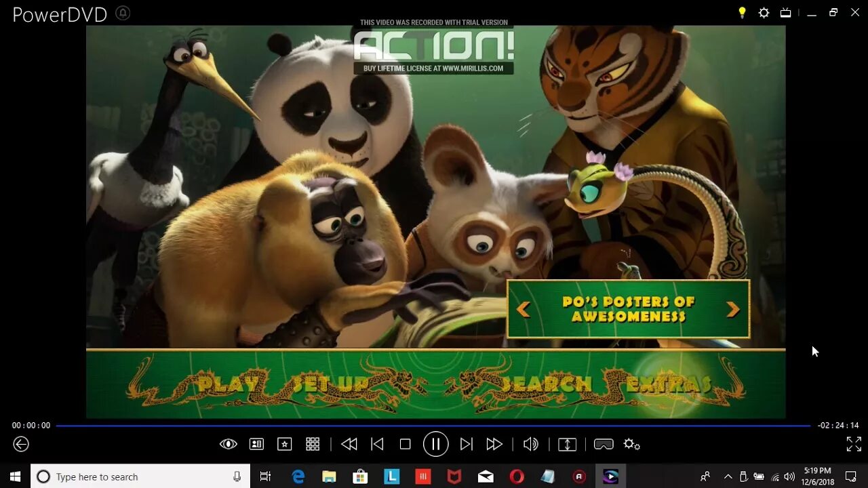
Task: Switch to TV mode icon
Action: point(785,12)
